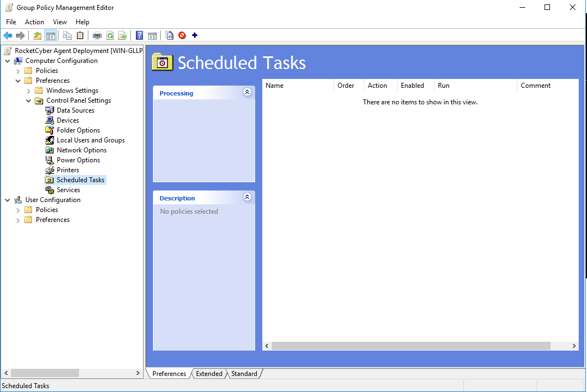587x392 pixels.
Task: Open the Action menu
Action: coord(34,22)
